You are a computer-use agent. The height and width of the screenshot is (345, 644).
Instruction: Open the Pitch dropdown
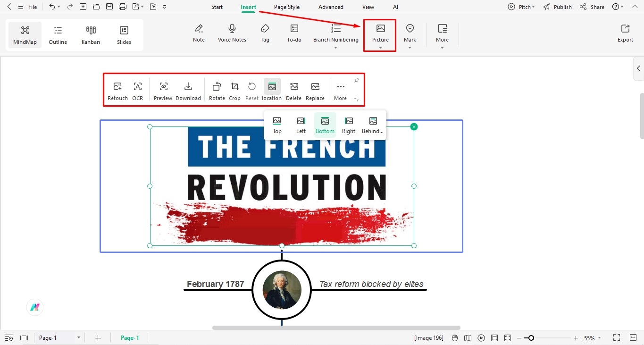(x=521, y=7)
